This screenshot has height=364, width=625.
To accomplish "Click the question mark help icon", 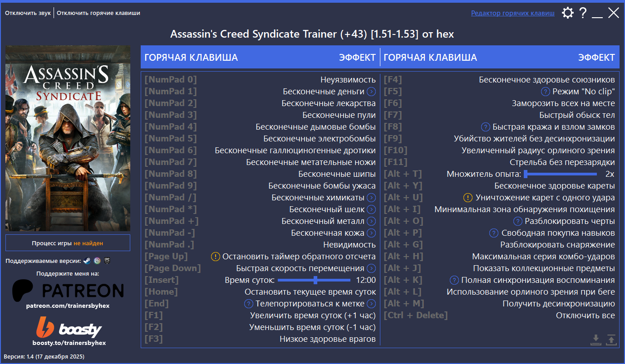I will point(583,13).
